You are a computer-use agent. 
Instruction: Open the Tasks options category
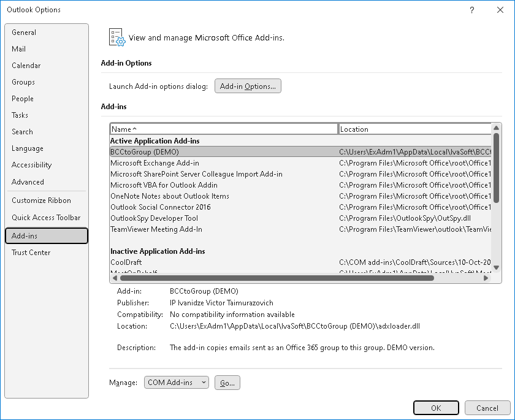point(47,115)
